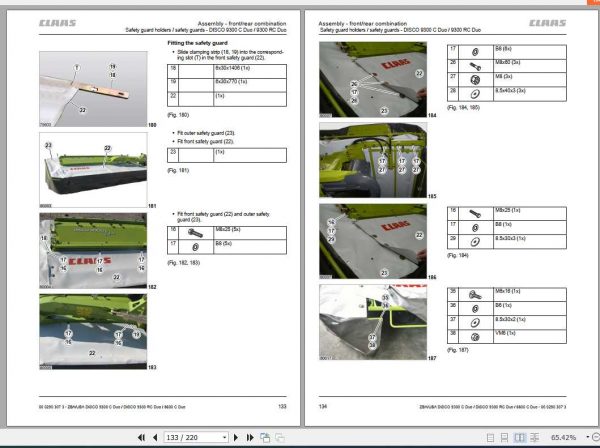
Task: Click the caption '(Fig. 184, 185)'
Action: [463, 108]
